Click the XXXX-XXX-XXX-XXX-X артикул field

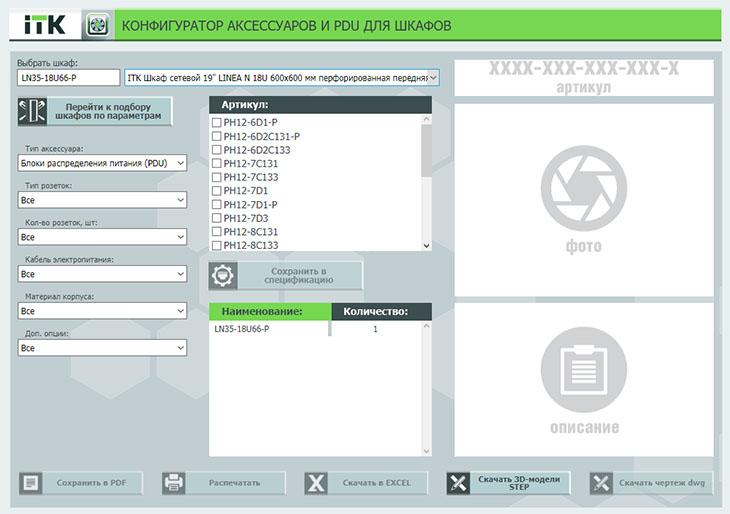584,78
